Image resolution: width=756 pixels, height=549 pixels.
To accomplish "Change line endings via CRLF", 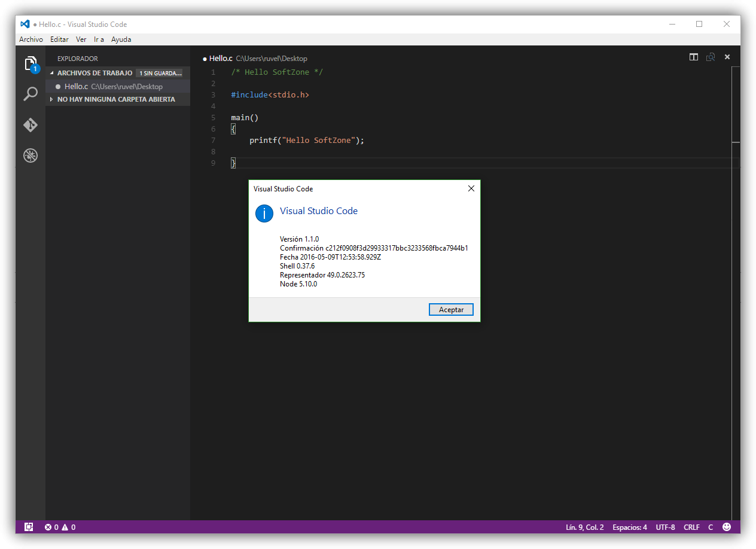I will pos(691,527).
